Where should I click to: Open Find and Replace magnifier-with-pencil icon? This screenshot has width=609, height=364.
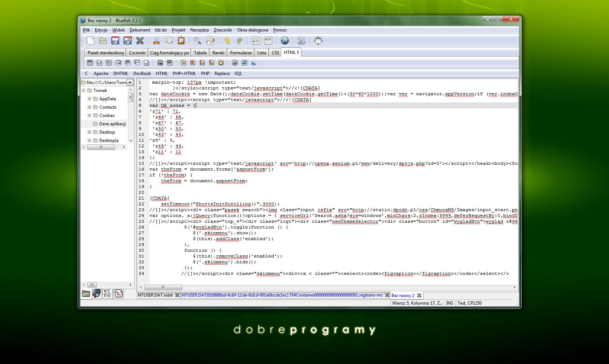point(210,41)
